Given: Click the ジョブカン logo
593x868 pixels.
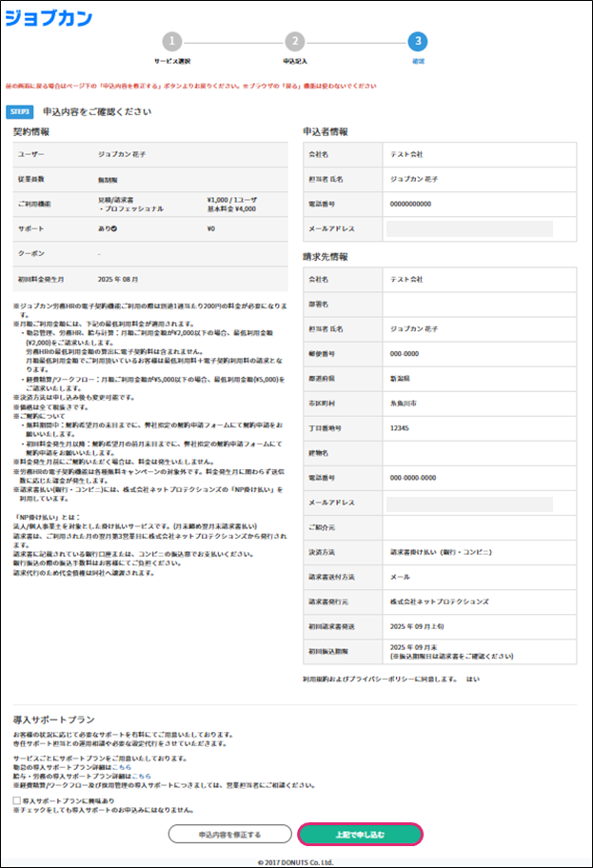Looking at the screenshot, I should [49, 17].
